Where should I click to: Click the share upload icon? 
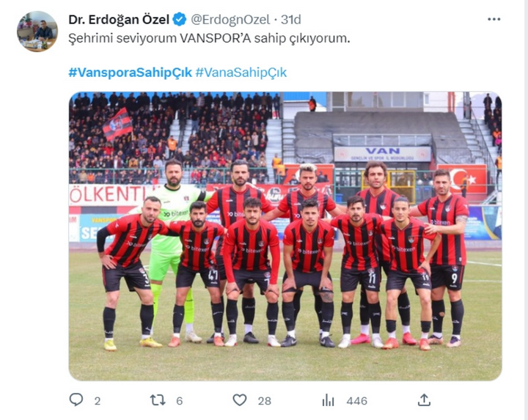pos(424,399)
